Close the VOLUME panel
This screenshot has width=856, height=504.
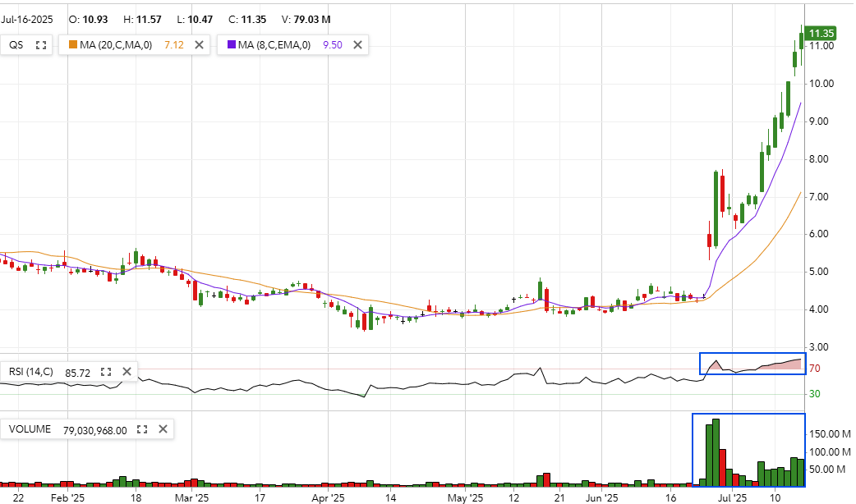pyautogui.click(x=163, y=430)
